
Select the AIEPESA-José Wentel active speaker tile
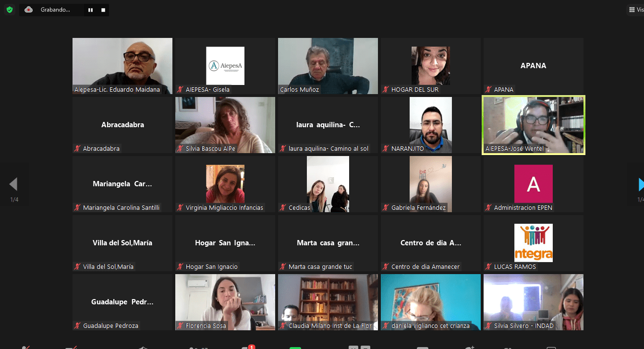(x=533, y=125)
